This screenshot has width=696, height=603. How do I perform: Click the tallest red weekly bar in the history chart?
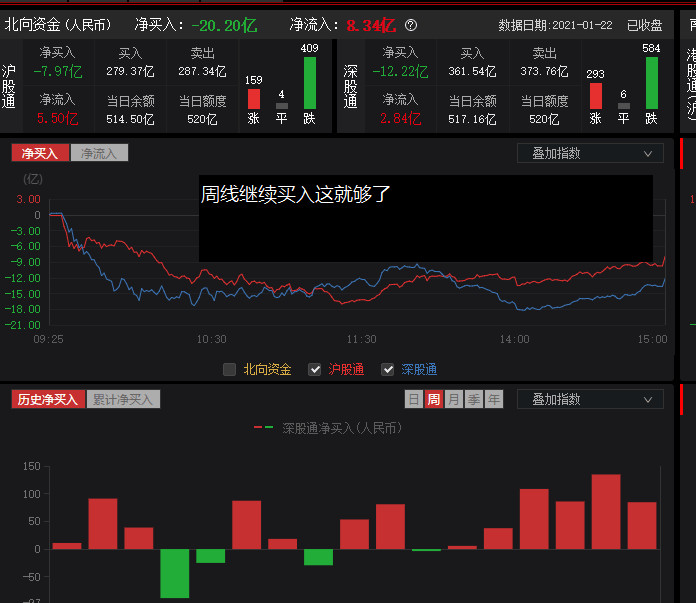[x=606, y=512]
